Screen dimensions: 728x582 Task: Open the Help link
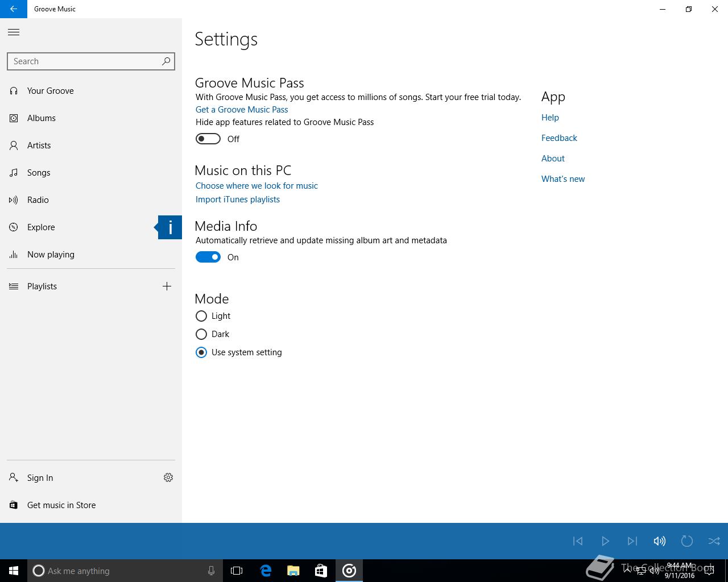(x=550, y=118)
